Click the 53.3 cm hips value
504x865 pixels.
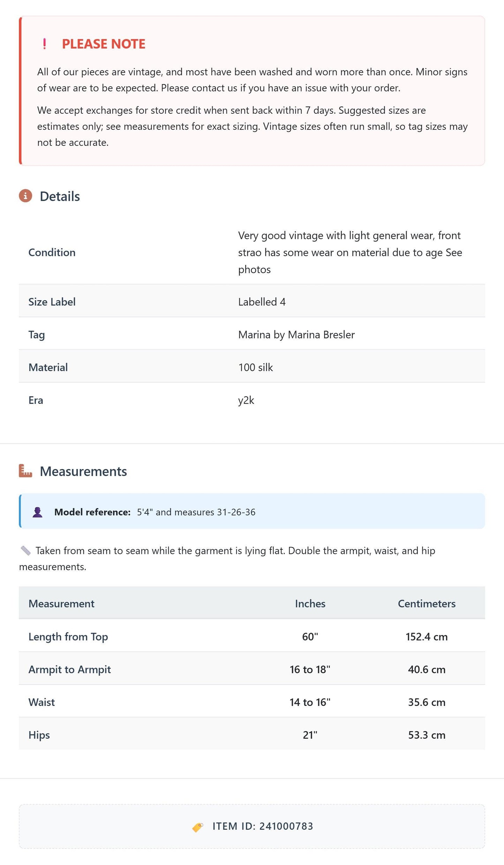427,735
